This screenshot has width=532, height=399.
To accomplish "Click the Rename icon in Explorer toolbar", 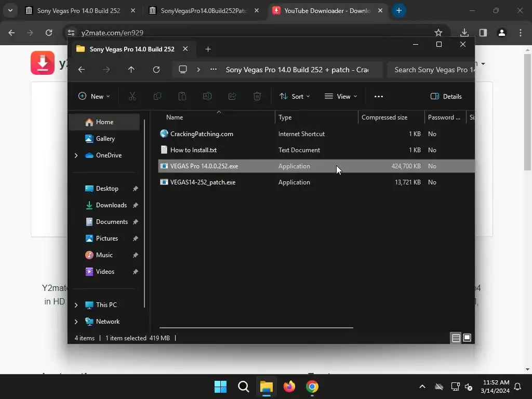I will coord(207,96).
